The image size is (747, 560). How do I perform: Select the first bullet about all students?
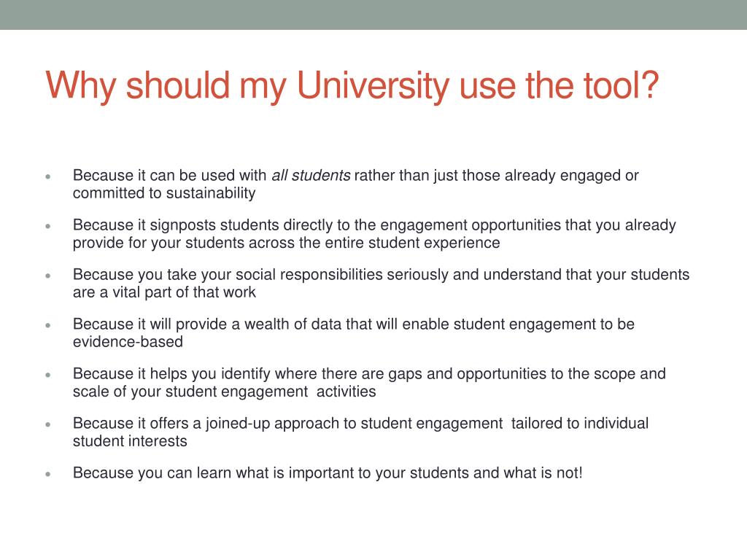tap(355, 184)
